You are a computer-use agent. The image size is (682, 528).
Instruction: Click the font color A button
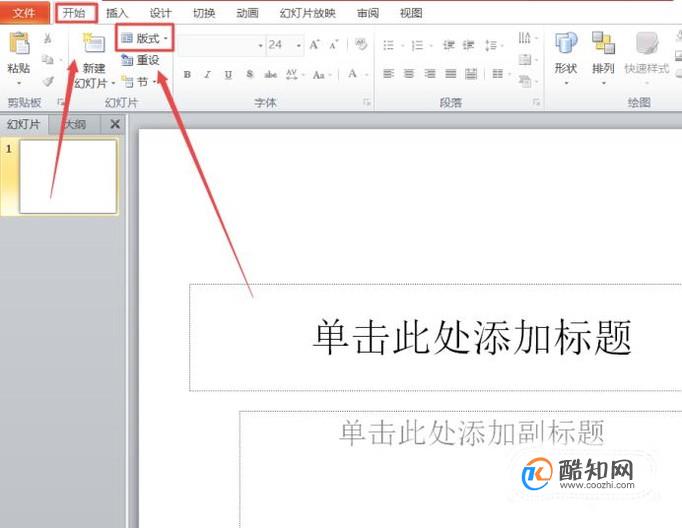[352, 74]
